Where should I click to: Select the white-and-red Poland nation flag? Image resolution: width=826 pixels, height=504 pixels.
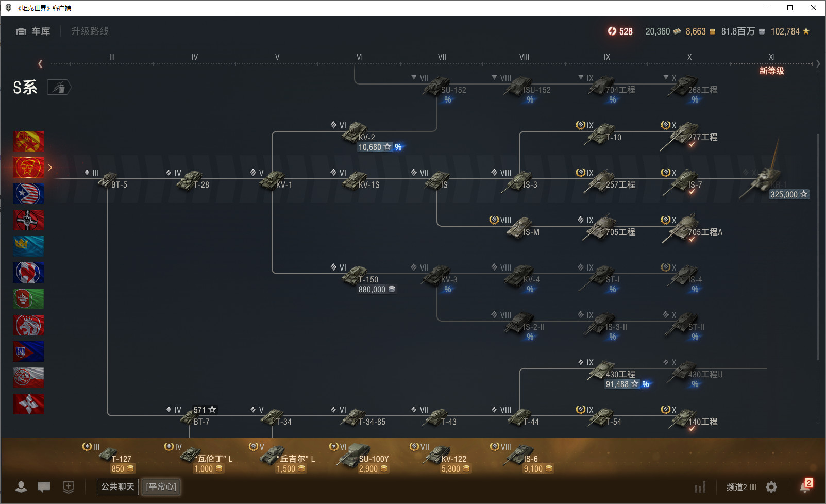coord(28,378)
